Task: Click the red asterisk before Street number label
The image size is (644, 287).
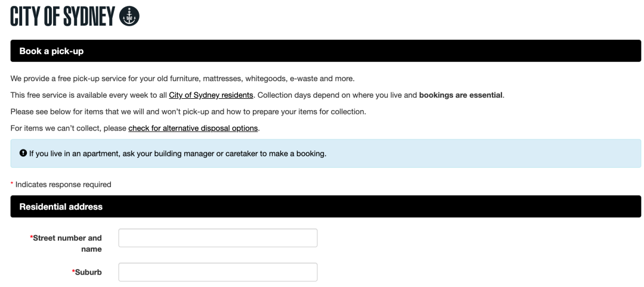Action: 31,238
